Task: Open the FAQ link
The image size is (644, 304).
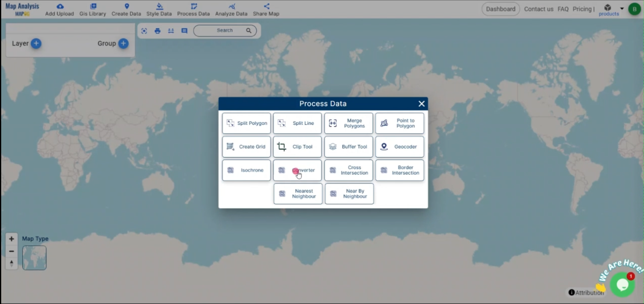Action: point(563,9)
